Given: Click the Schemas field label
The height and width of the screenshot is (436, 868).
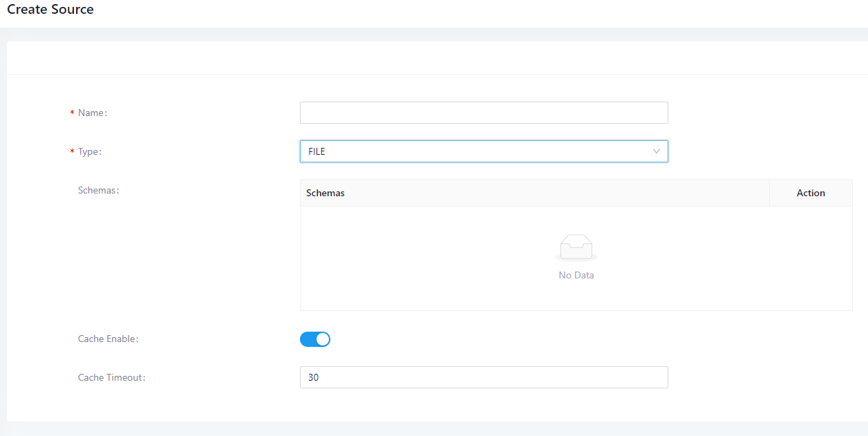Looking at the screenshot, I should coord(98,190).
